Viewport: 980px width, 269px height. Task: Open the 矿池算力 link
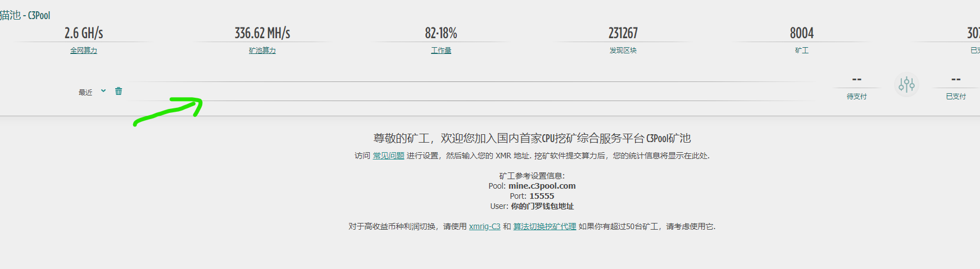coord(262,51)
